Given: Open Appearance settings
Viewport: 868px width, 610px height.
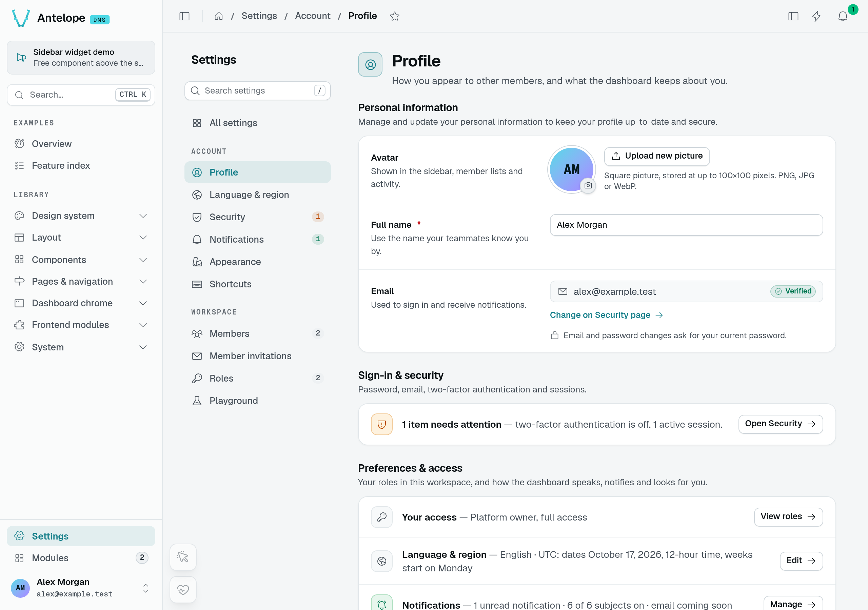Looking at the screenshot, I should [257, 262].
